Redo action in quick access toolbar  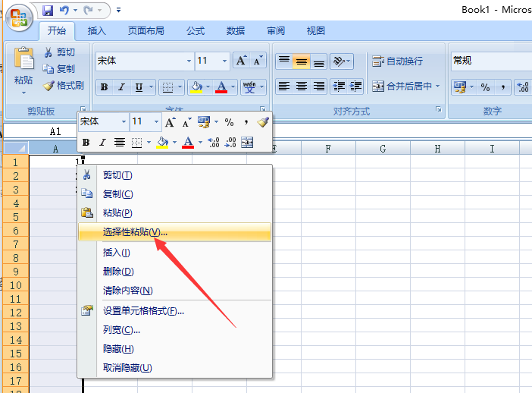click(89, 11)
